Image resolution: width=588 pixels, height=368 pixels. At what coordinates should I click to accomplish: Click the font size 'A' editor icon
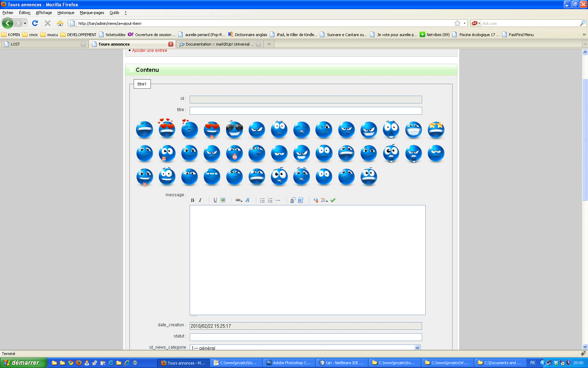tap(247, 200)
